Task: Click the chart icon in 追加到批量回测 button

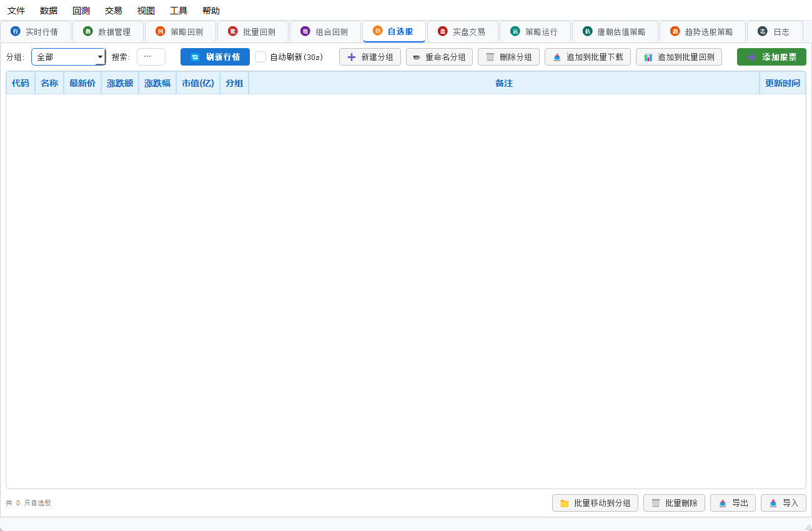Action: [648, 57]
